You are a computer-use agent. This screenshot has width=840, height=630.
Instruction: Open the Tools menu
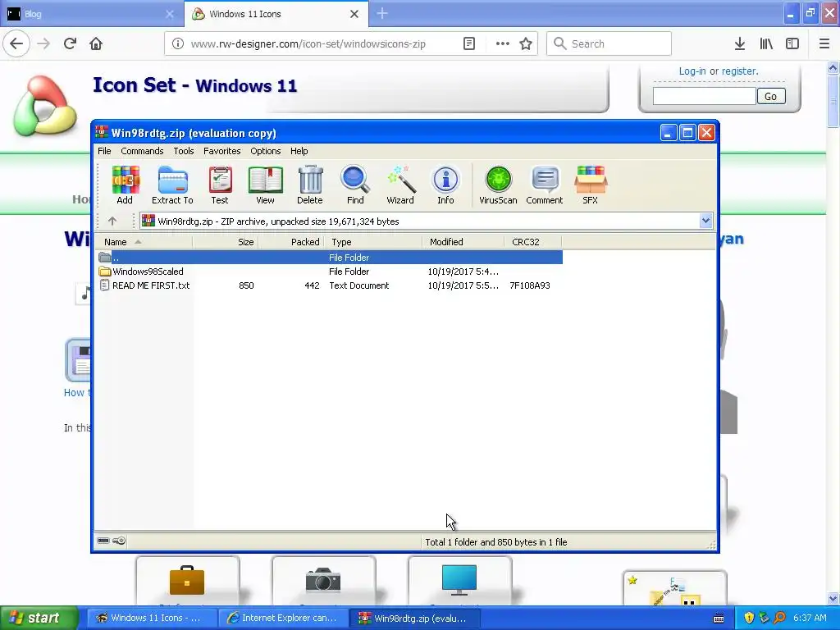click(184, 151)
